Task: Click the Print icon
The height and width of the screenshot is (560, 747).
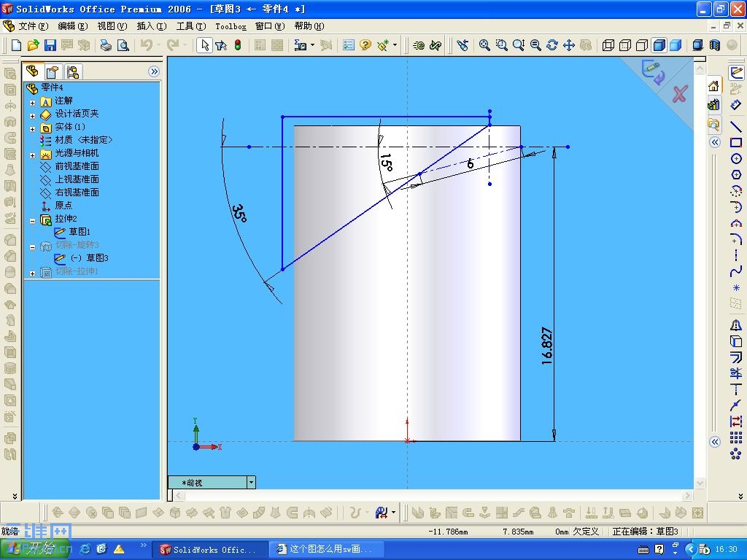Action: 106,45
